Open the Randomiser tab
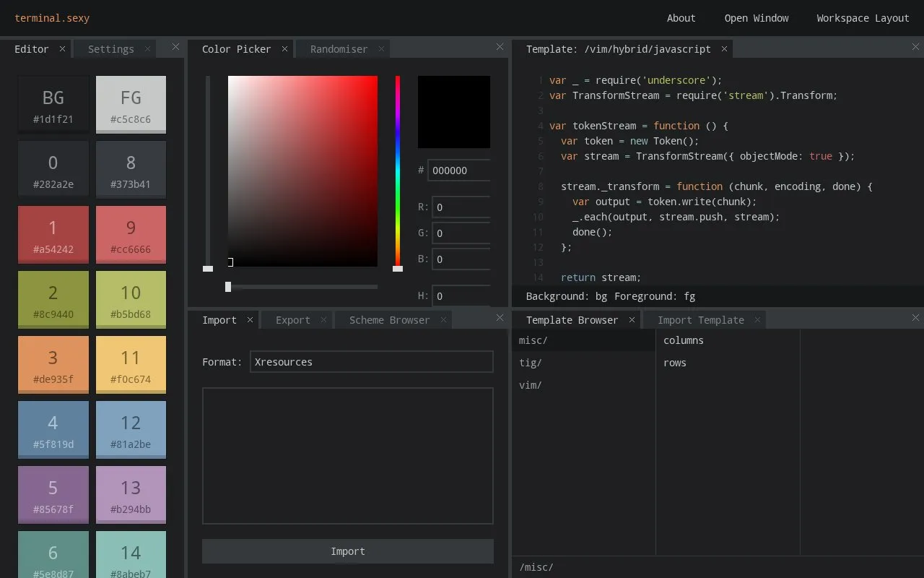The height and width of the screenshot is (578, 924). (x=339, y=49)
